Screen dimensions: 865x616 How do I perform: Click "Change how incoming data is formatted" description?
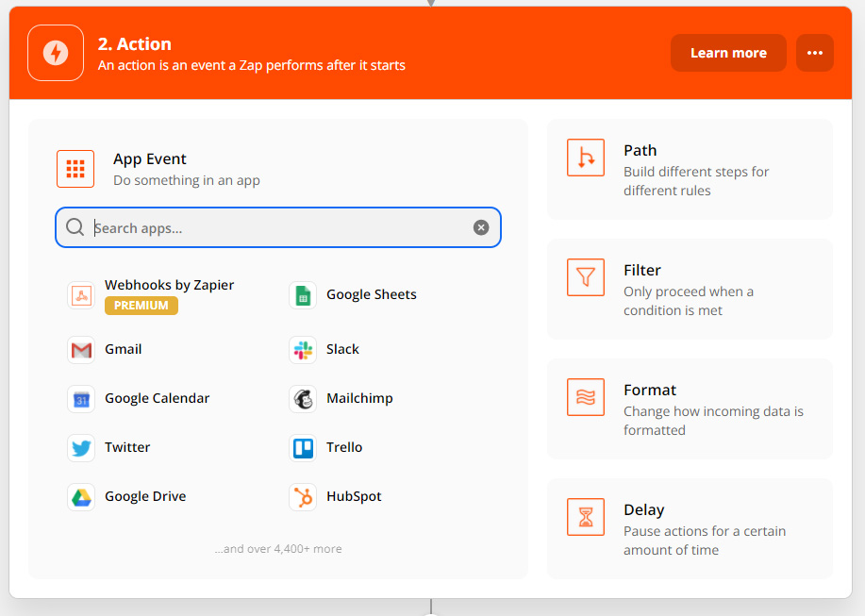(713, 421)
